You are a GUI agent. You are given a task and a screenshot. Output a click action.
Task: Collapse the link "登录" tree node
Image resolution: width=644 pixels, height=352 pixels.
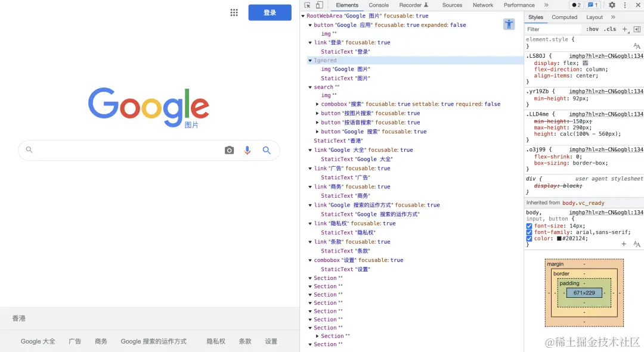(310, 43)
